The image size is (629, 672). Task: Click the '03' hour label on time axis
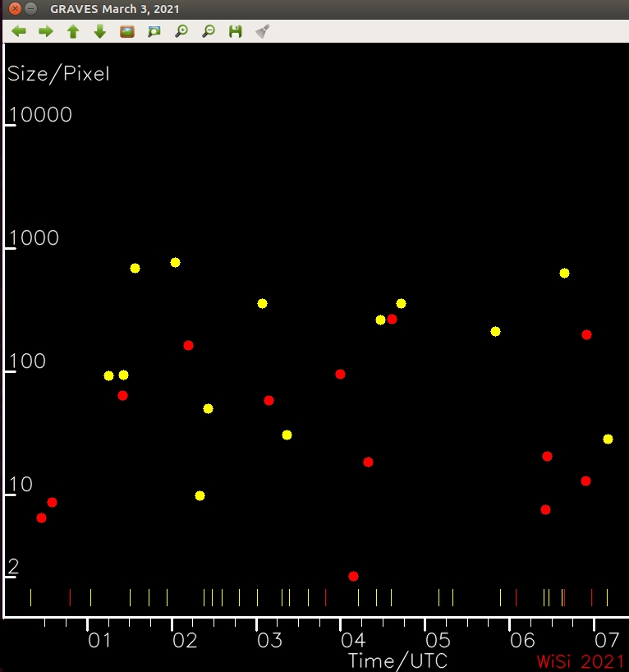(269, 641)
